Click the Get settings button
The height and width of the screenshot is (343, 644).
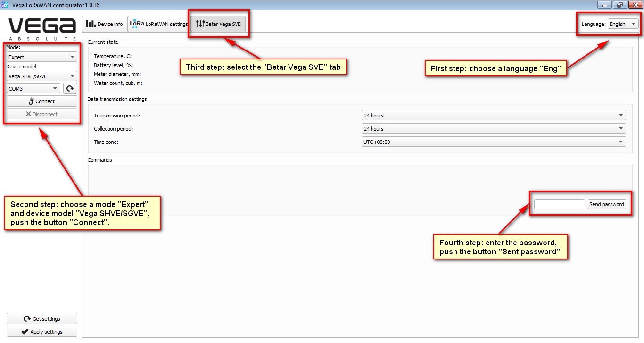click(42, 319)
